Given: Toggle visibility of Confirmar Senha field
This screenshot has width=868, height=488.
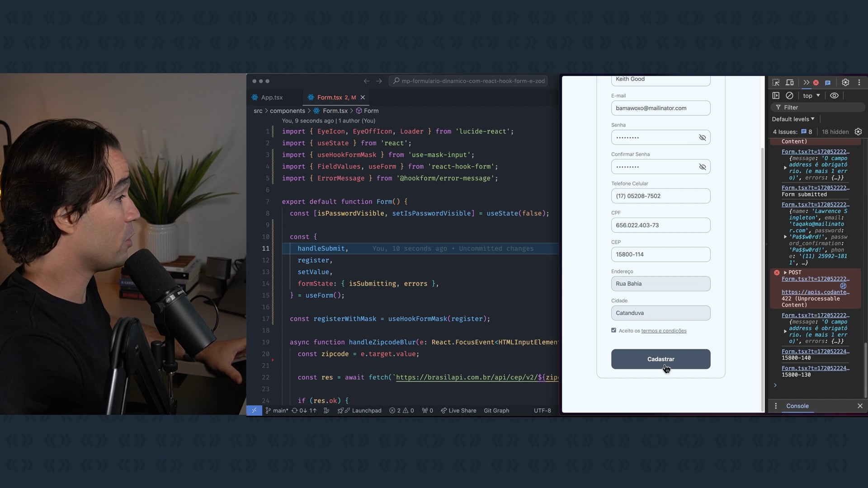Looking at the screenshot, I should click(702, 167).
